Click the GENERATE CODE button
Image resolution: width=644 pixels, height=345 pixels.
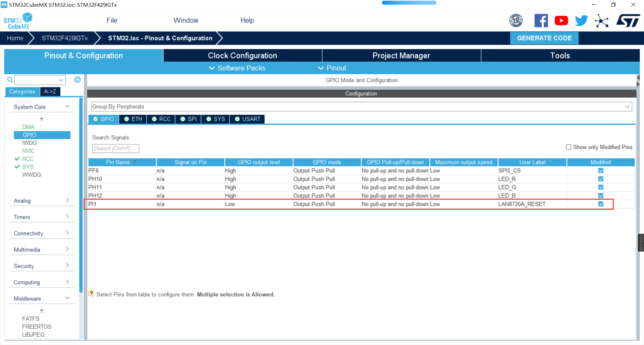tap(544, 38)
